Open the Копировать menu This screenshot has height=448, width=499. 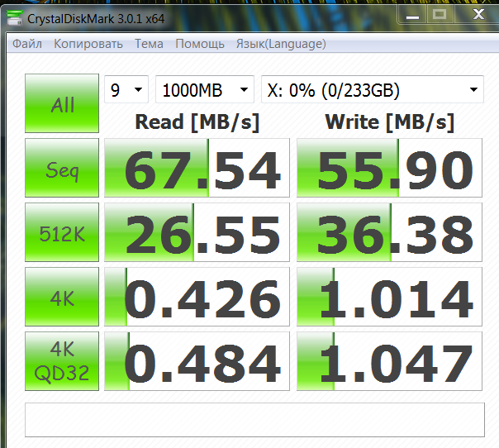88,44
